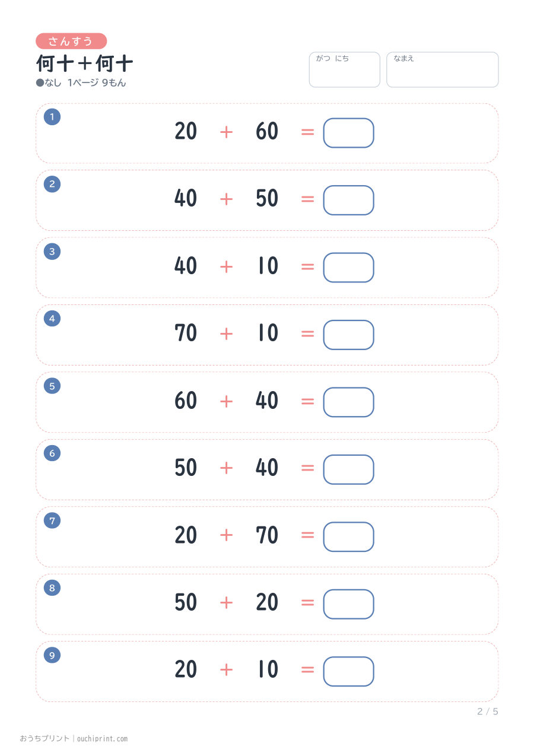Image resolution: width=534 pixels, height=756 pixels.
Task: Click the さんすう subject label
Action: 71,41
